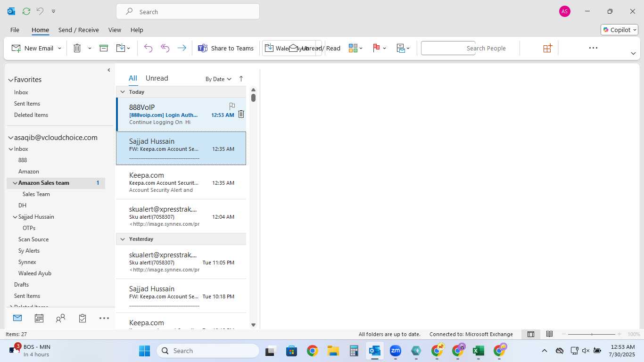The image size is (644, 362).
Task: Click the AS account avatar
Action: (564, 11)
